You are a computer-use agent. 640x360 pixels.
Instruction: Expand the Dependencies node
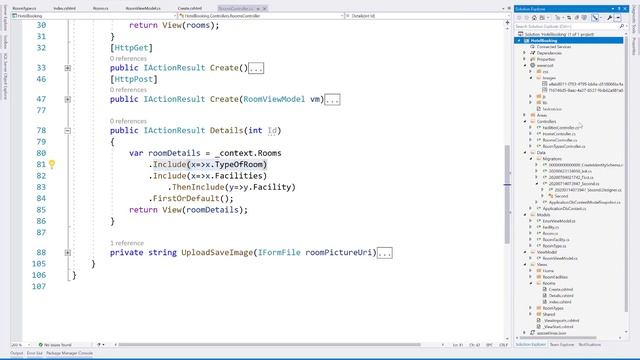click(525, 53)
